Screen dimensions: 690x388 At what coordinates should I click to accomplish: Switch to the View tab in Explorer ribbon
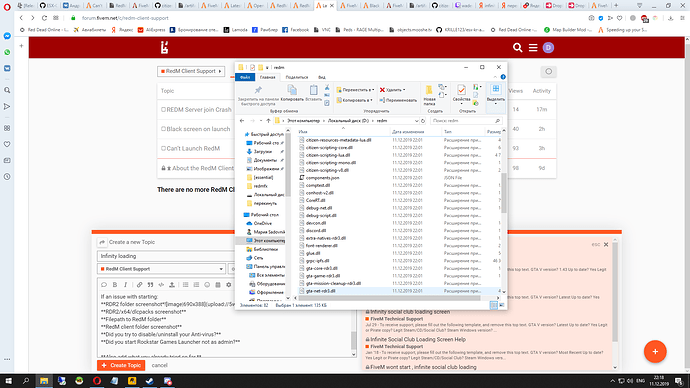(x=322, y=77)
